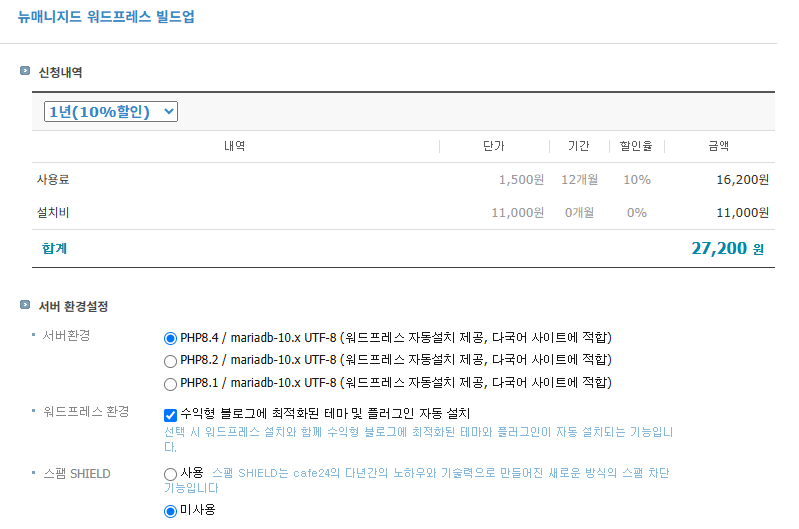The height and width of the screenshot is (529, 799).
Task: Click the 워드프레스 환경 setting label
Action: coord(85,412)
